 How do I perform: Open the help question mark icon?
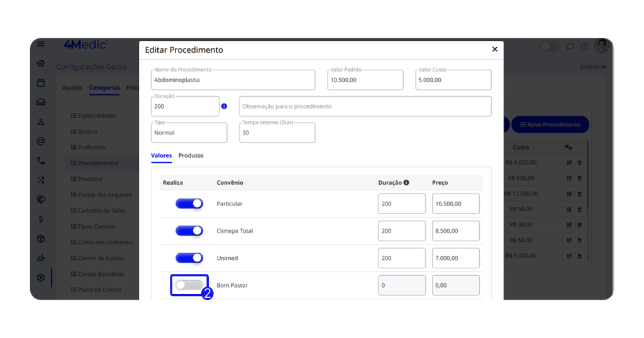click(x=584, y=46)
